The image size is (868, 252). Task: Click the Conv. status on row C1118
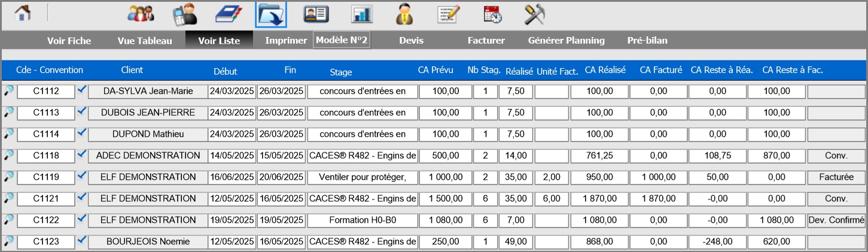[x=836, y=156]
